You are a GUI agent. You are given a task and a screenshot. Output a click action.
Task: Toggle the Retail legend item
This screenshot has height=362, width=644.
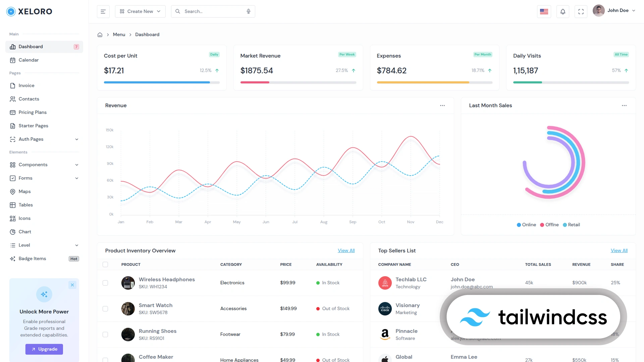[571, 225]
